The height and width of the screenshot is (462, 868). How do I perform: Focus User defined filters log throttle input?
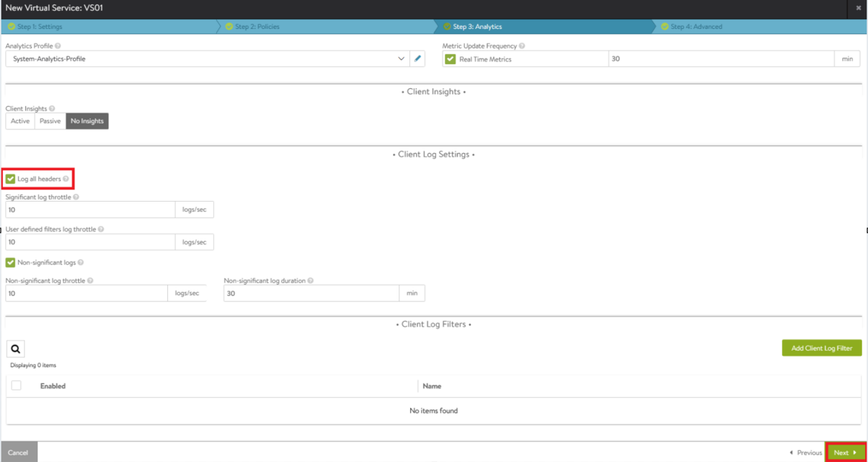(x=90, y=242)
